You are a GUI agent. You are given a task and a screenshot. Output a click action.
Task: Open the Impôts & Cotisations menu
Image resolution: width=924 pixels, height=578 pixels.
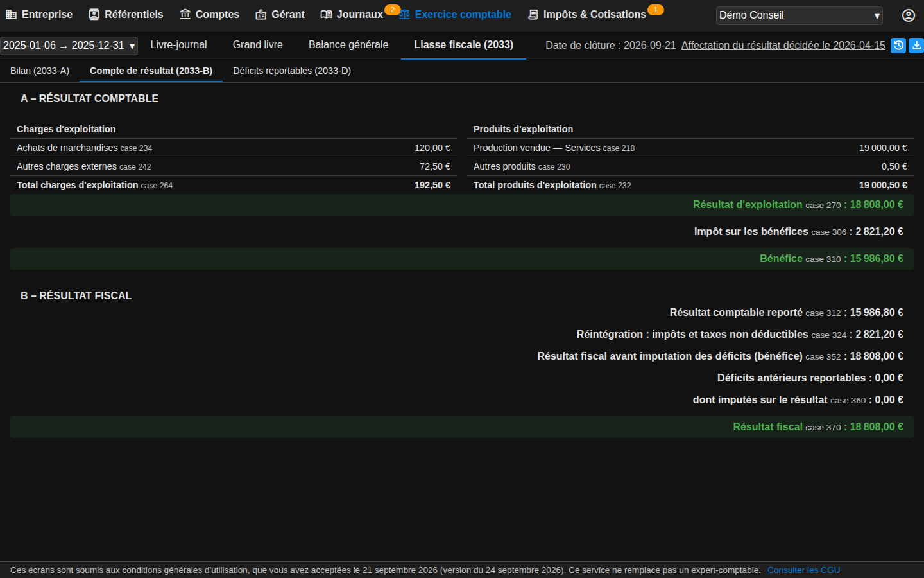pos(586,14)
